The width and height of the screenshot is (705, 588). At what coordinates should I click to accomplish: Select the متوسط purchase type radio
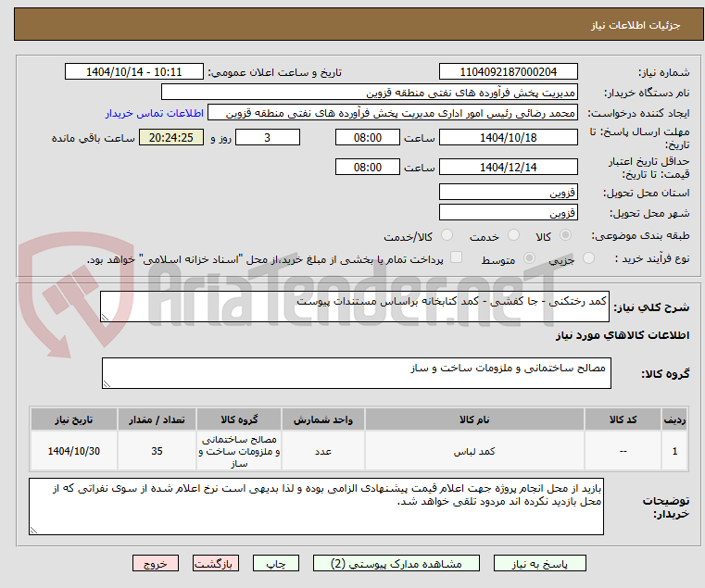point(529,258)
